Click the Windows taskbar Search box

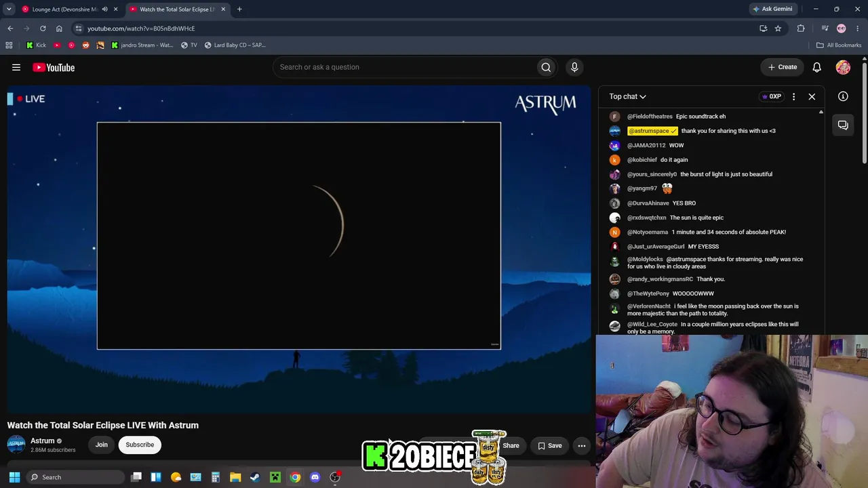point(75,477)
